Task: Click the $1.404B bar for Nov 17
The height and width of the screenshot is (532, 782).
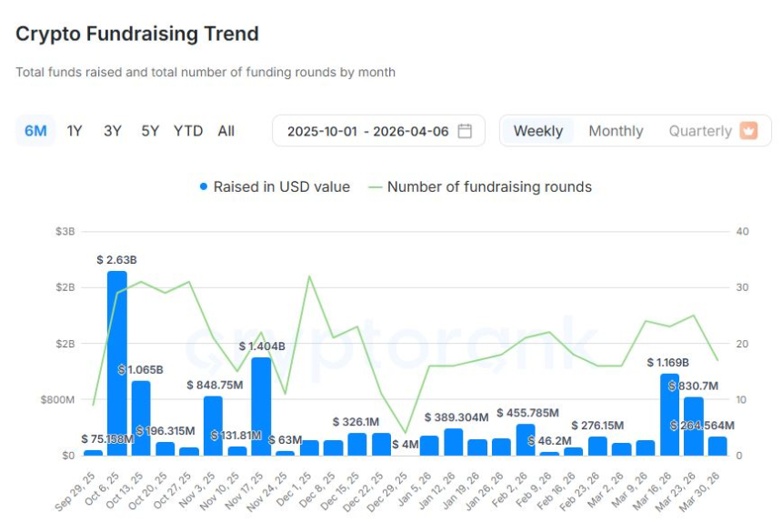Action: [261, 407]
